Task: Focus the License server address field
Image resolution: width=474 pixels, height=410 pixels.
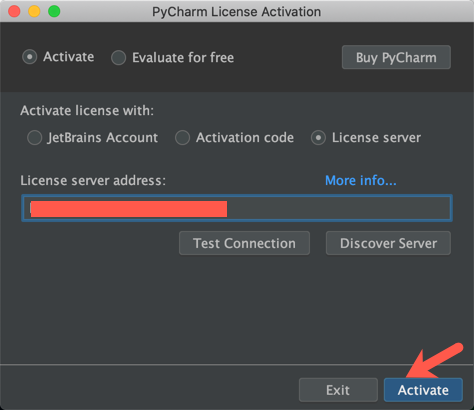Action: point(237,208)
